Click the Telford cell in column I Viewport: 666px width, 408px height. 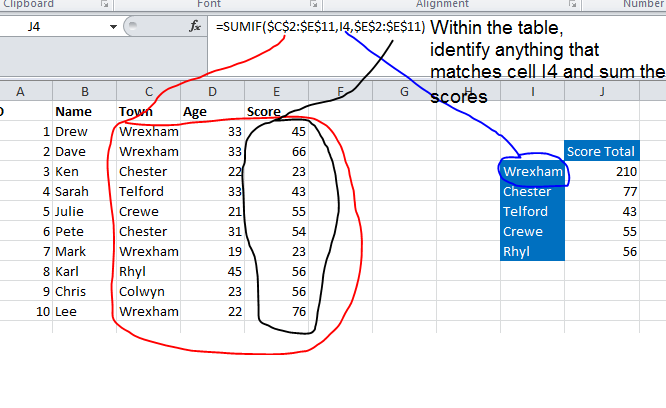(533, 211)
